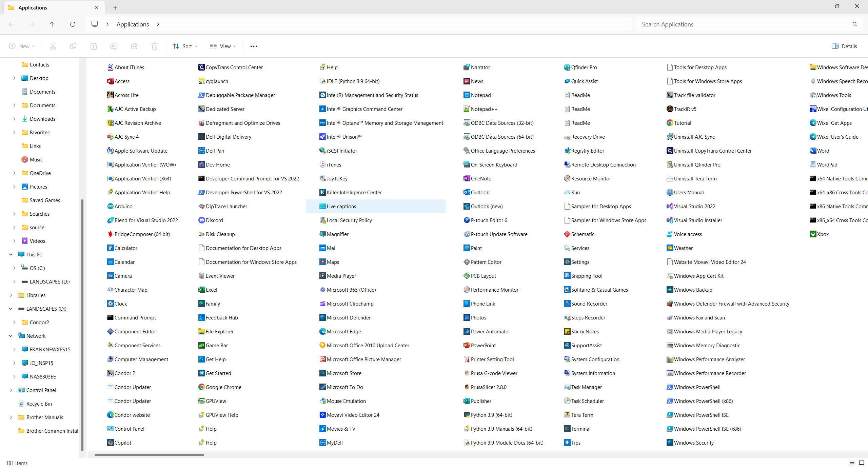Click the Copy icon in toolbar
This screenshot has width=868, height=468.
(73, 46)
